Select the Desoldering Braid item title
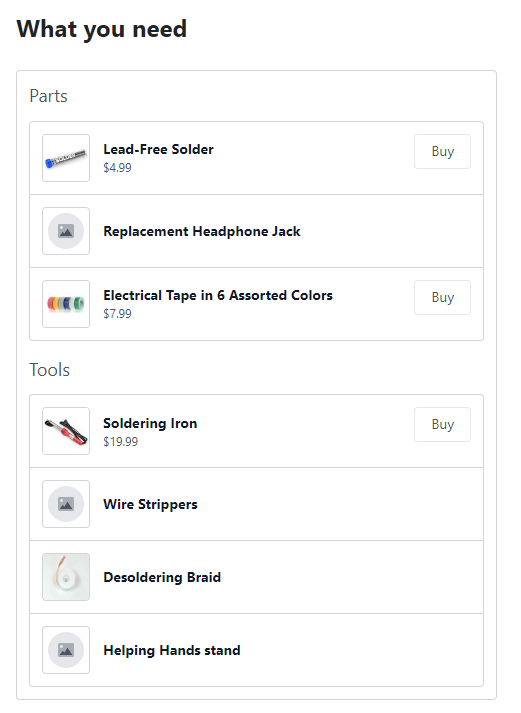Image resolution: width=521 pixels, height=713 pixels. [x=162, y=577]
